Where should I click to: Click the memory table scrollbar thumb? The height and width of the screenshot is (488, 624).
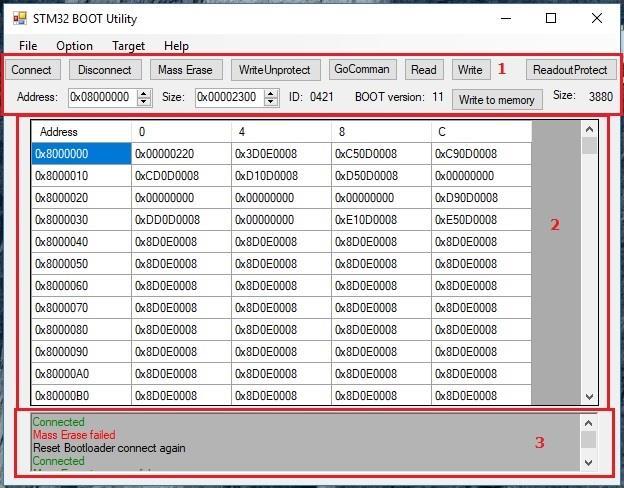point(589,146)
